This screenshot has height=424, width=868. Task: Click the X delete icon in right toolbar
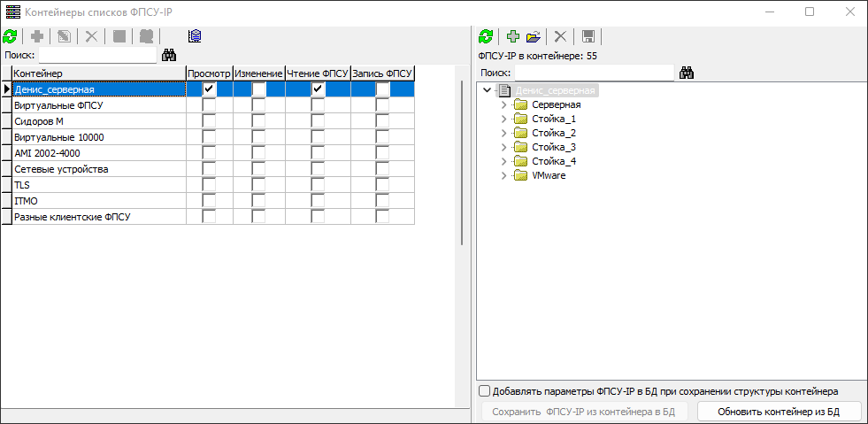560,36
